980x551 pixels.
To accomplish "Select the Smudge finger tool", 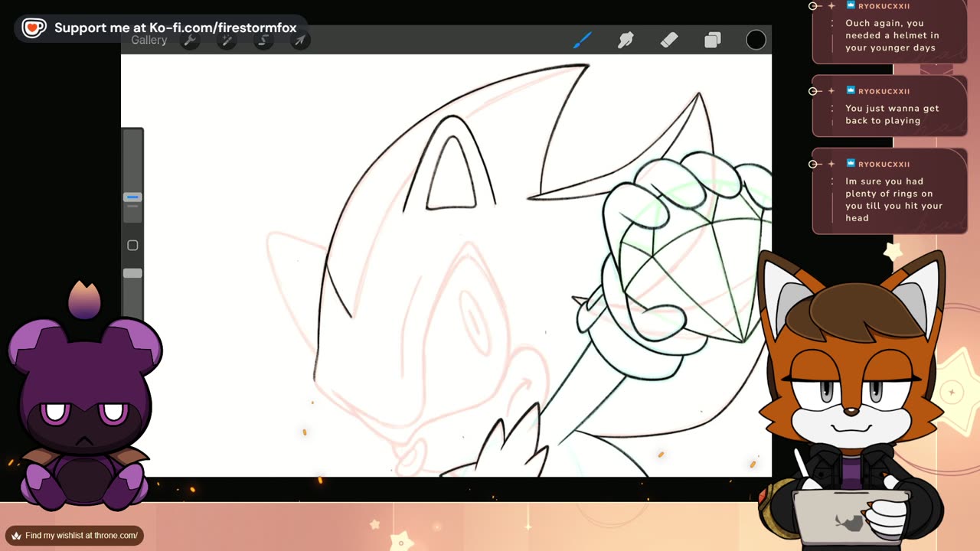I will click(626, 40).
